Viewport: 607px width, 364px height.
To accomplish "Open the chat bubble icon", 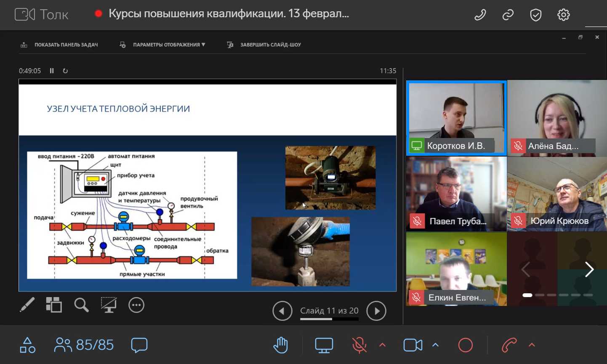I will (x=139, y=345).
